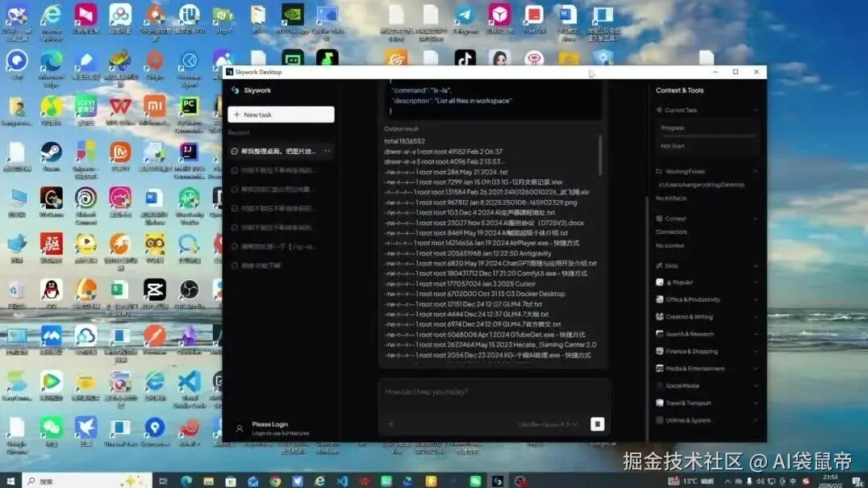Click the Hecate_Gaming Center line in output

click(490, 344)
